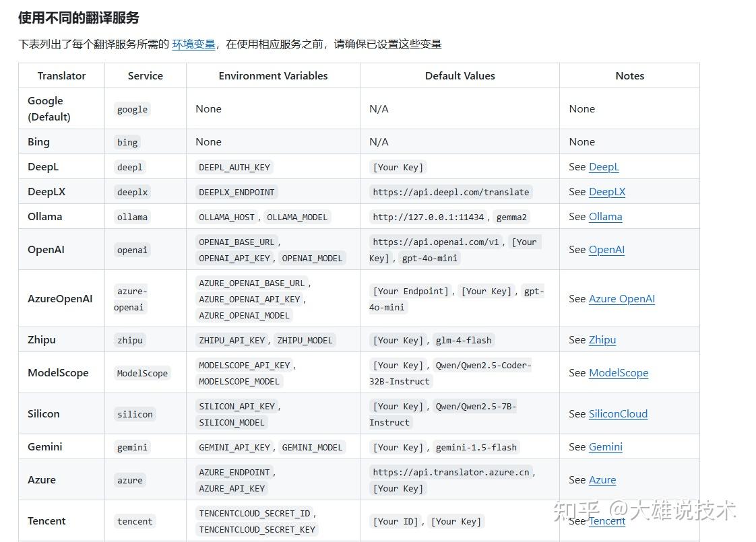756x542 pixels.
Task: Select the openai service code
Action: pyautogui.click(x=132, y=250)
